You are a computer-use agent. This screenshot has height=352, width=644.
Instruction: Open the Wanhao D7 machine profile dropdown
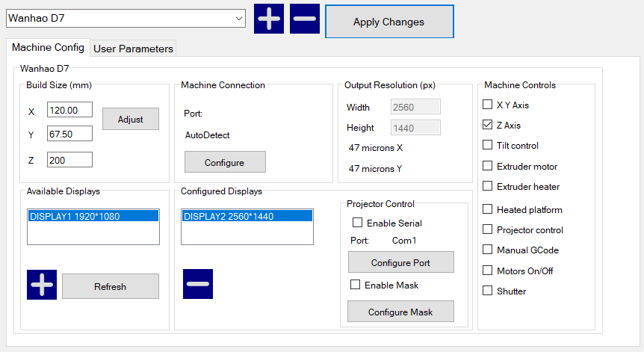pos(126,19)
